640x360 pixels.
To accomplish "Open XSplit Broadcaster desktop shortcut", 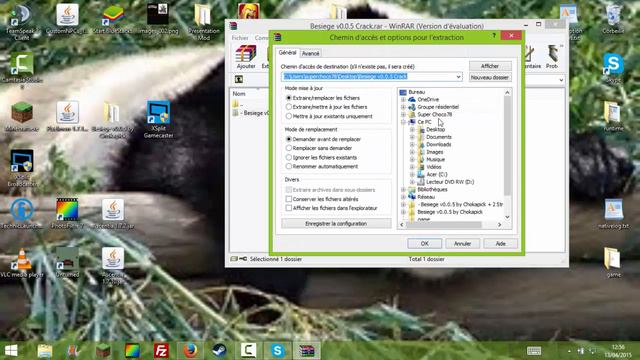I will [22, 168].
